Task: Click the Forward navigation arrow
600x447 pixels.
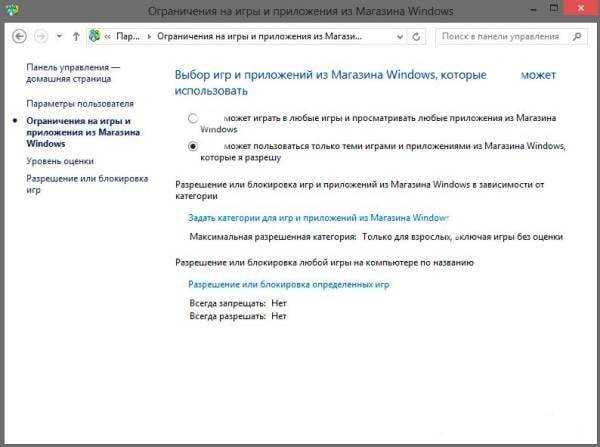Action: (41, 36)
